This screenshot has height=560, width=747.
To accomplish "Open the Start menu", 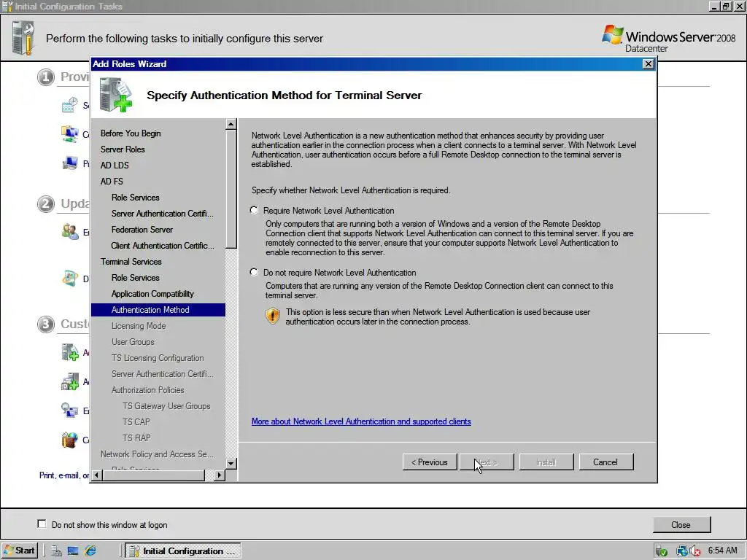I will point(19,551).
